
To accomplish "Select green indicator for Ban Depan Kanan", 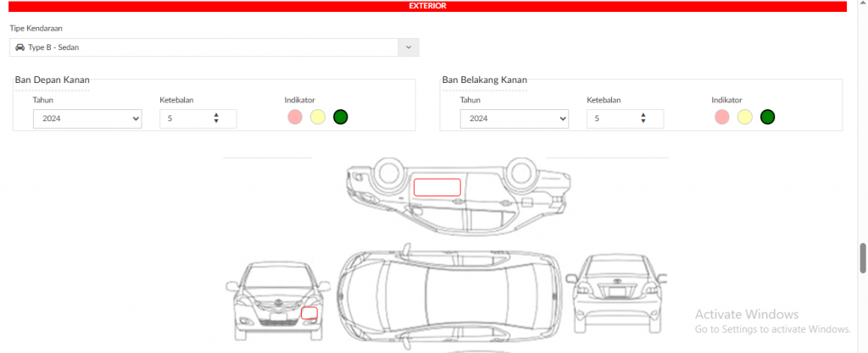I will tap(341, 117).
